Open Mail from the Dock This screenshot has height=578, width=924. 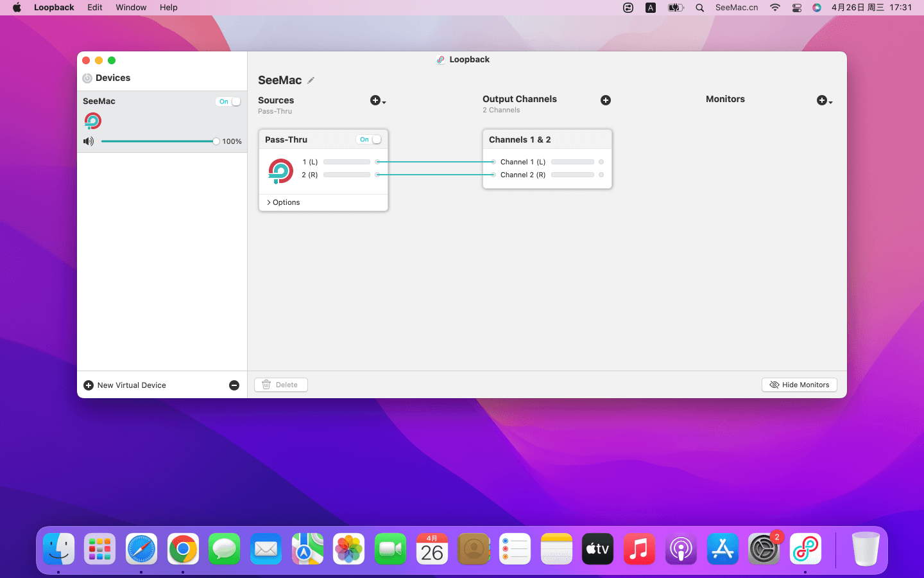coord(266,549)
